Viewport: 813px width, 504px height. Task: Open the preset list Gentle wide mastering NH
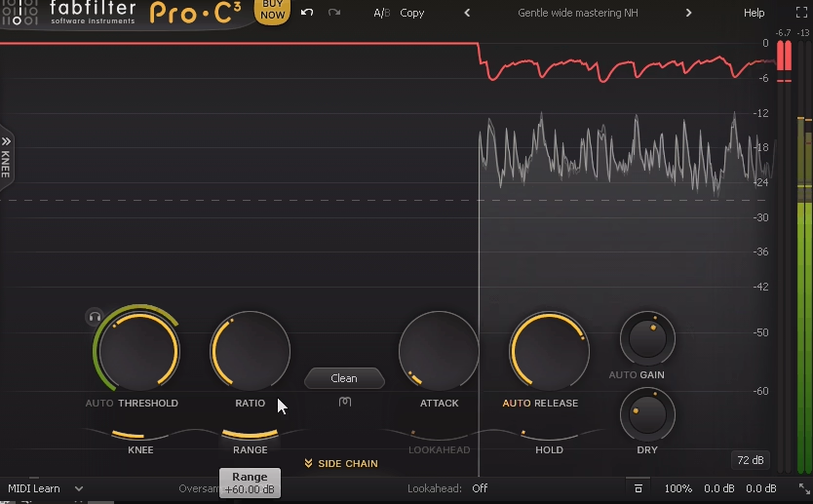[x=578, y=13]
